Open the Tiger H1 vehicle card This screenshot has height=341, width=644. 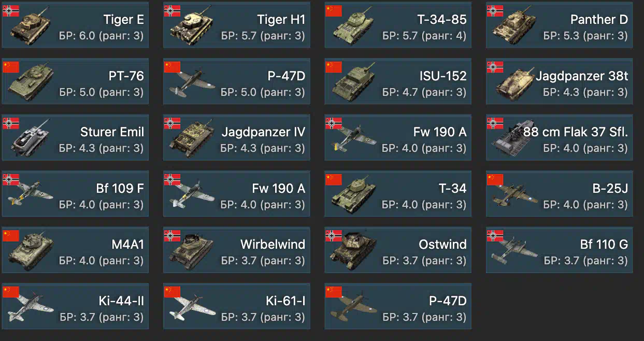(236, 25)
